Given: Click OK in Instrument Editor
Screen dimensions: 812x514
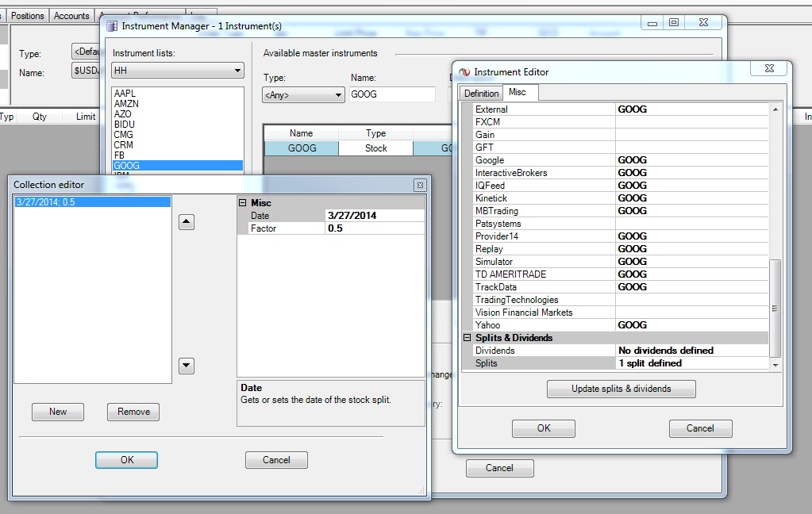Looking at the screenshot, I should pos(544,428).
